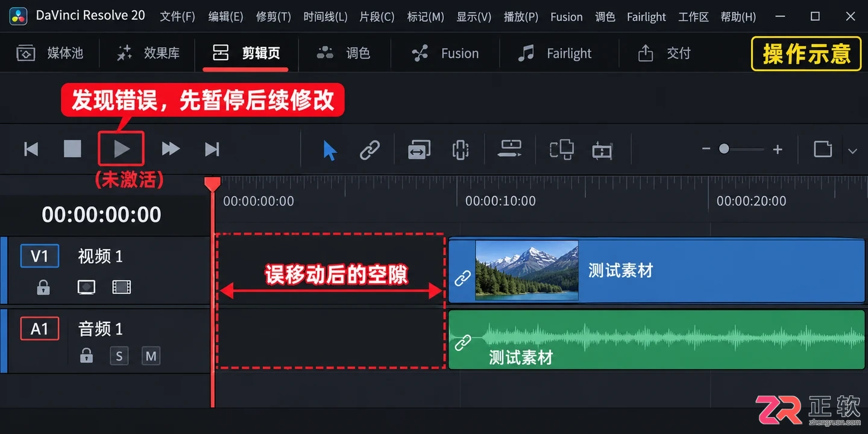The width and height of the screenshot is (868, 434).
Task: Click the link icon on the blue video clip
Action: (462, 278)
